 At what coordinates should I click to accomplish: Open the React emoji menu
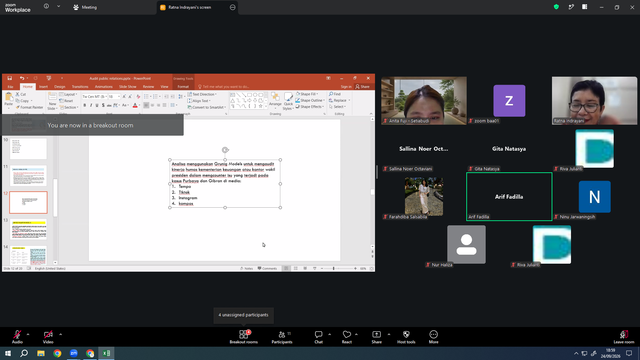[347, 337]
